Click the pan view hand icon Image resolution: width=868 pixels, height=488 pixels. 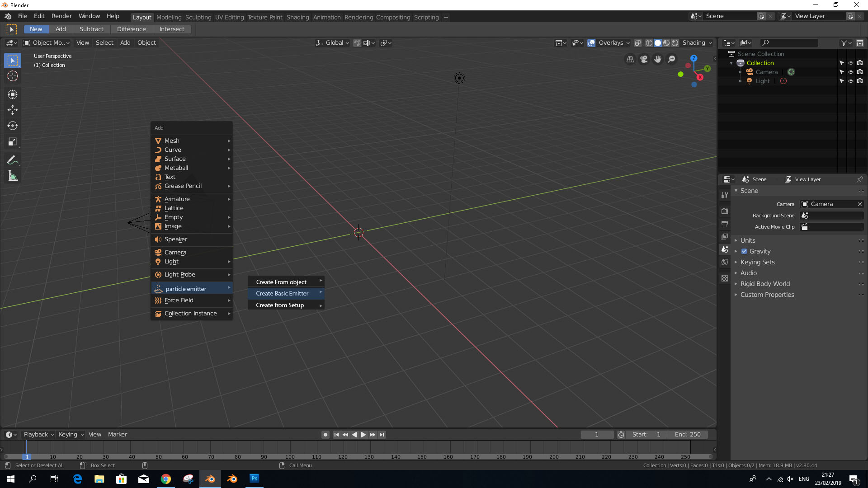[x=658, y=59]
